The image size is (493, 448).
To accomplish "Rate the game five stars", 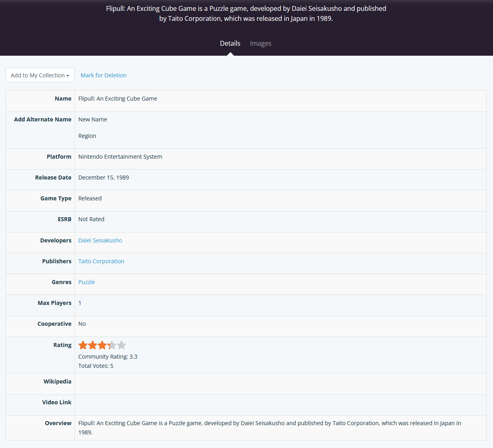I will point(121,345).
